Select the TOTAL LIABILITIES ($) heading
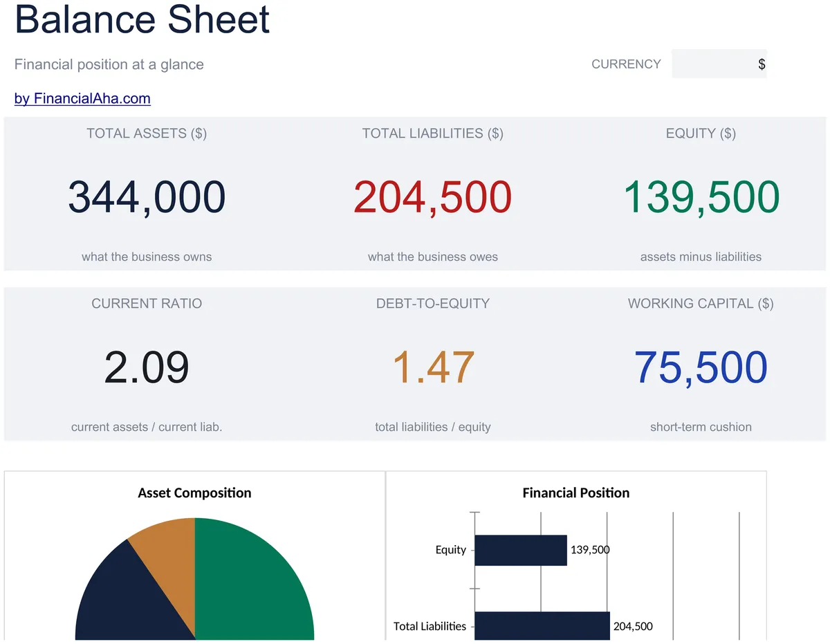 tap(433, 134)
